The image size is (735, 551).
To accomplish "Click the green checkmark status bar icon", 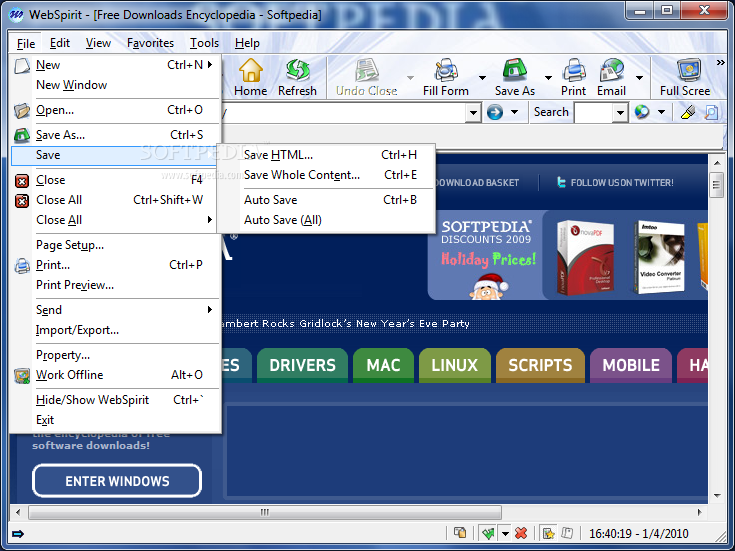I will tap(488, 533).
